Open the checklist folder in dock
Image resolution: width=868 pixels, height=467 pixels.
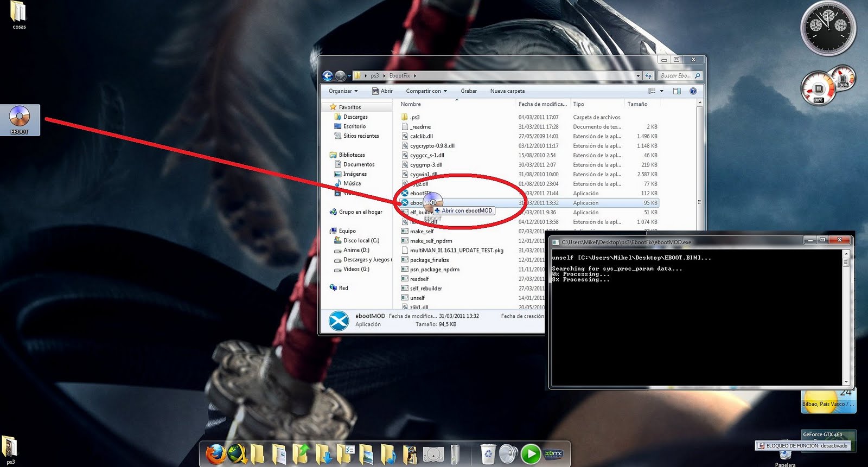345,454
